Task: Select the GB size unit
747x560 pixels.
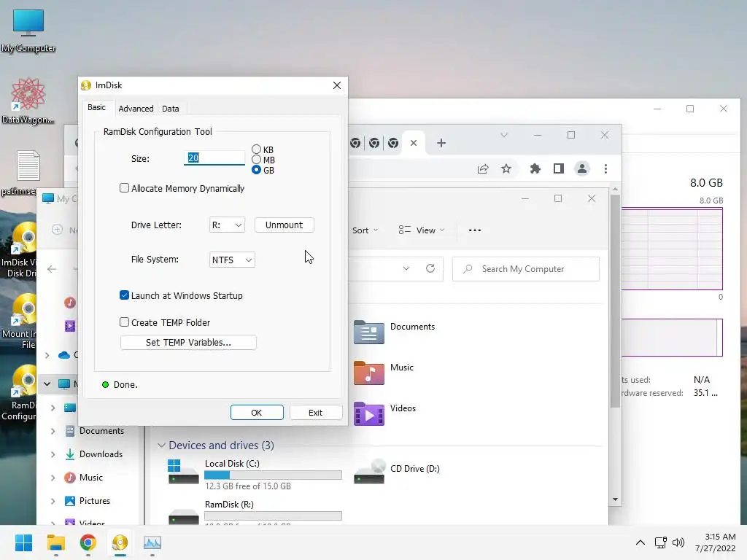Action: point(256,170)
